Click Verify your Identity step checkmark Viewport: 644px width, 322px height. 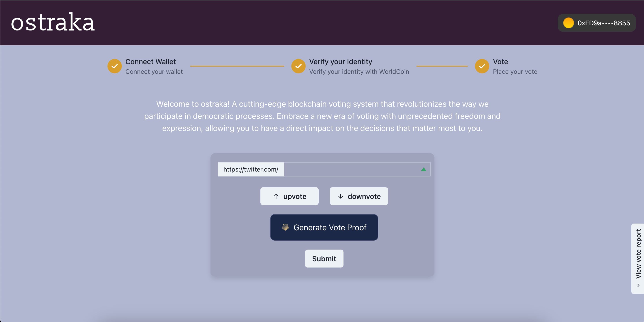(298, 66)
